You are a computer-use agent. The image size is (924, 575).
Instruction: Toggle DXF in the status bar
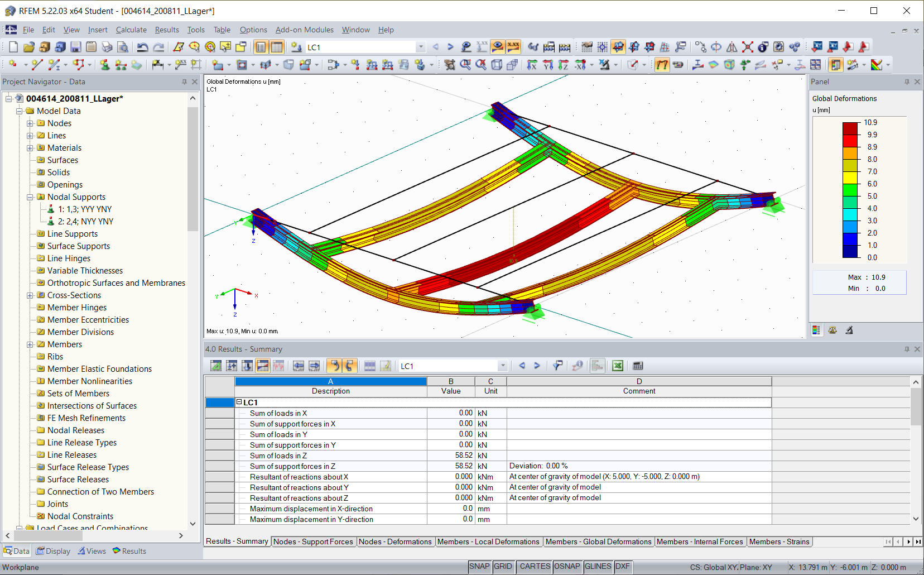623,567
